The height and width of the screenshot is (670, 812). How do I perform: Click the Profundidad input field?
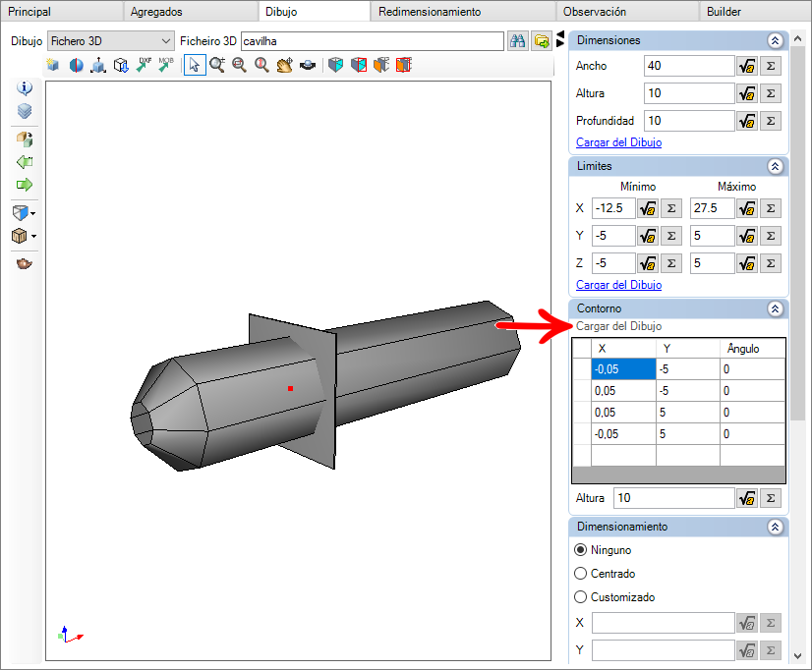pos(689,121)
